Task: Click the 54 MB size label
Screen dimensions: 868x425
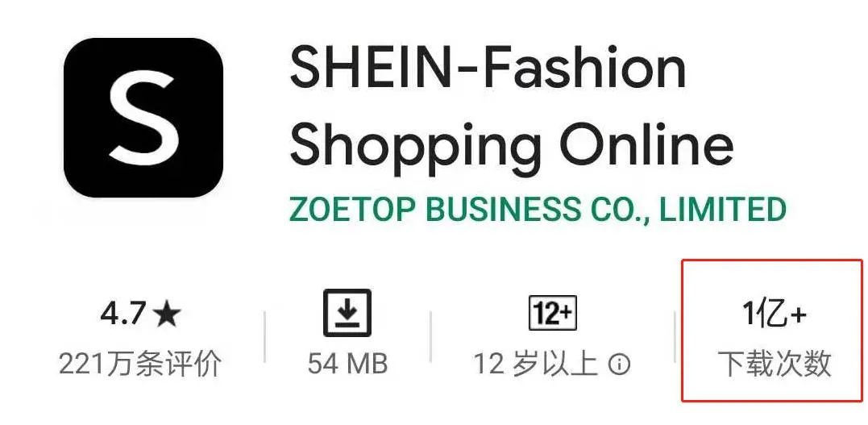Action: click(347, 364)
